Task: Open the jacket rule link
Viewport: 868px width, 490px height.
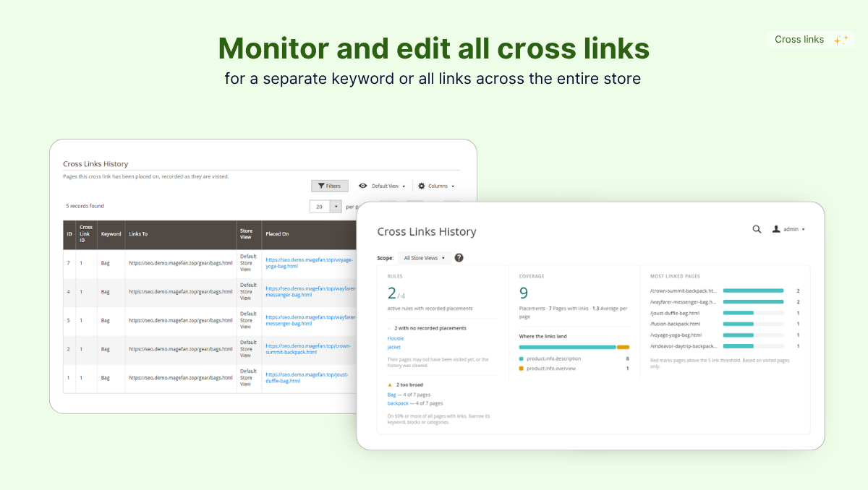Action: [x=394, y=348]
